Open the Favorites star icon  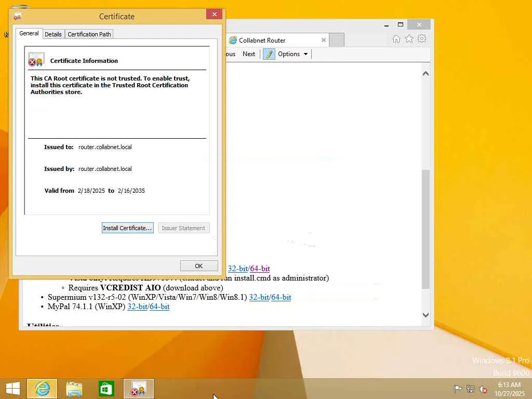[x=409, y=38]
